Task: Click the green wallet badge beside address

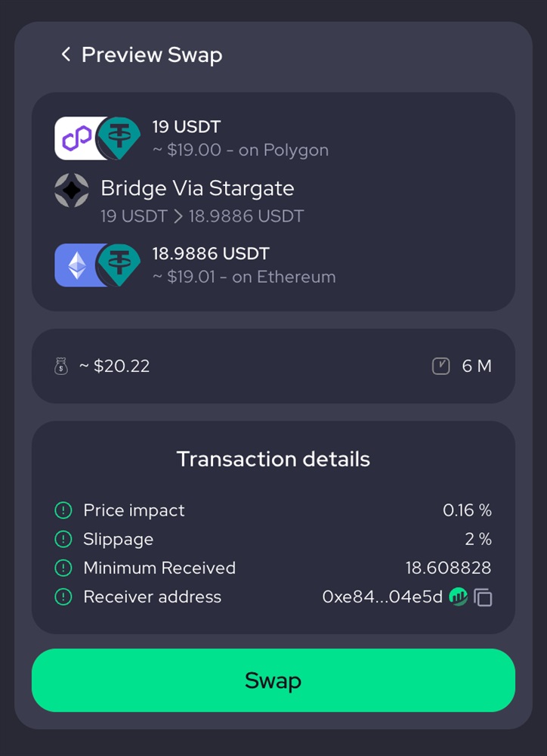Action: (x=458, y=596)
